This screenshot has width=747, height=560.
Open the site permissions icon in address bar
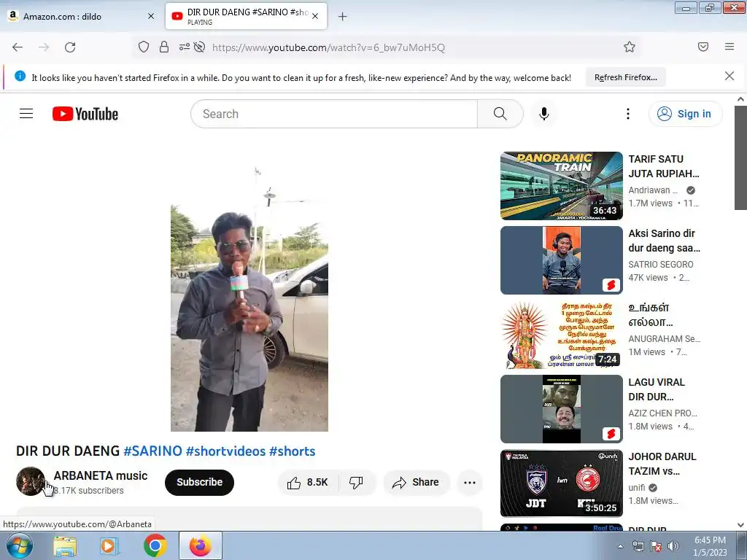[185, 47]
